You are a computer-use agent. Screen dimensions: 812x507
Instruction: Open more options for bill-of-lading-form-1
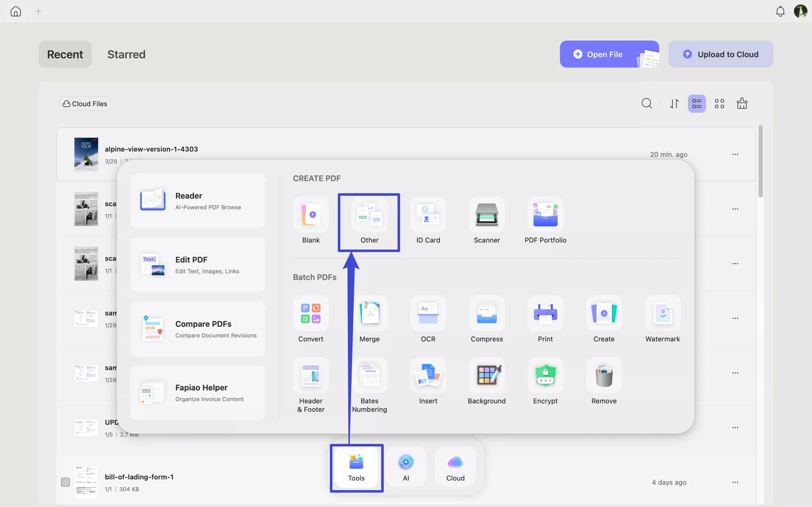pyautogui.click(x=736, y=482)
